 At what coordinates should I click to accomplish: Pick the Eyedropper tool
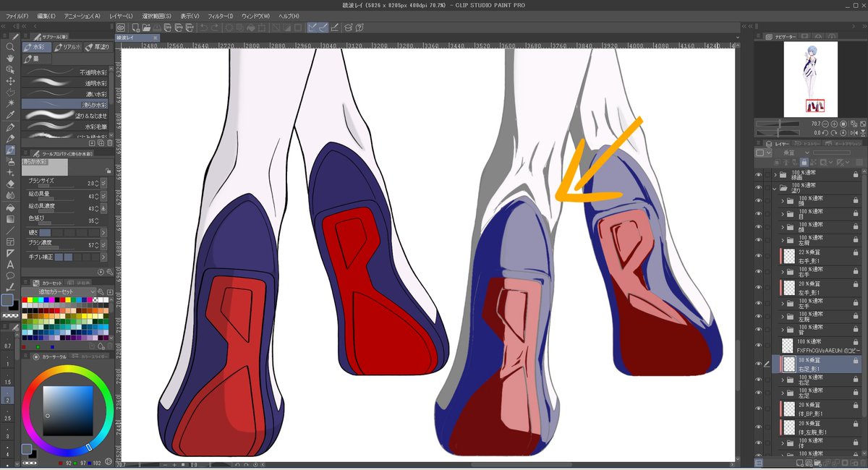pyautogui.click(x=10, y=115)
